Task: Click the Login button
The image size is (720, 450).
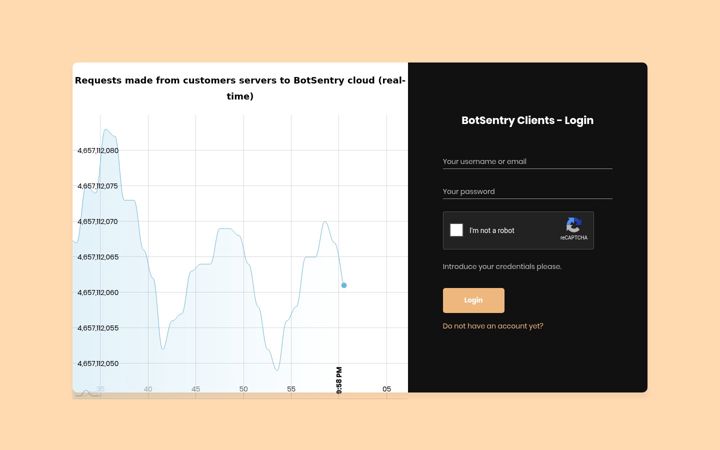Action: 473,300
